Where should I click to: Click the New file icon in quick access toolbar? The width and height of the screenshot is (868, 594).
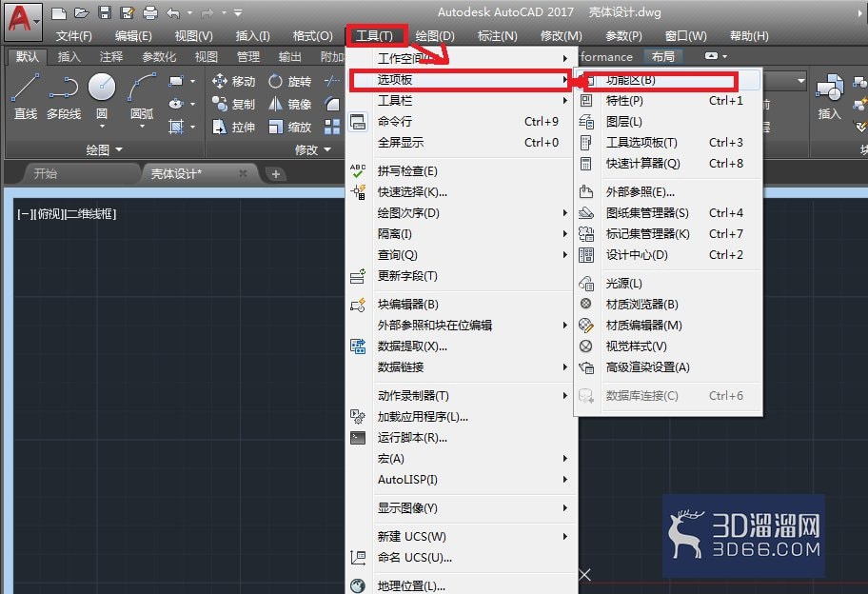coord(59,12)
